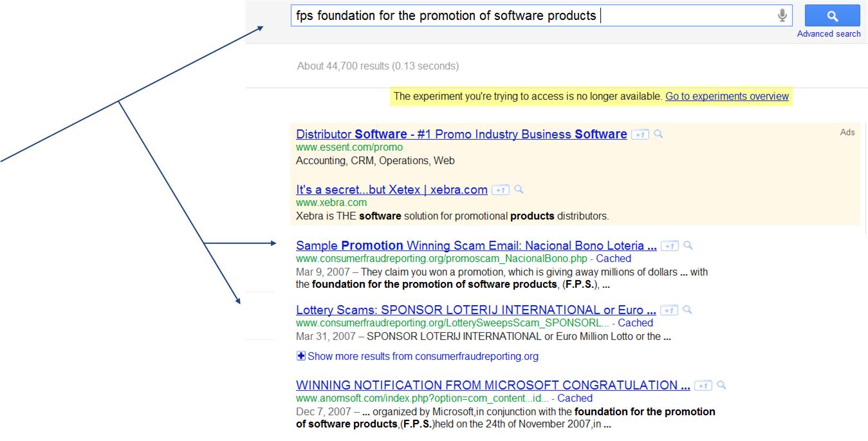Open Cached link for LotterySweepsScam result

pos(636,323)
